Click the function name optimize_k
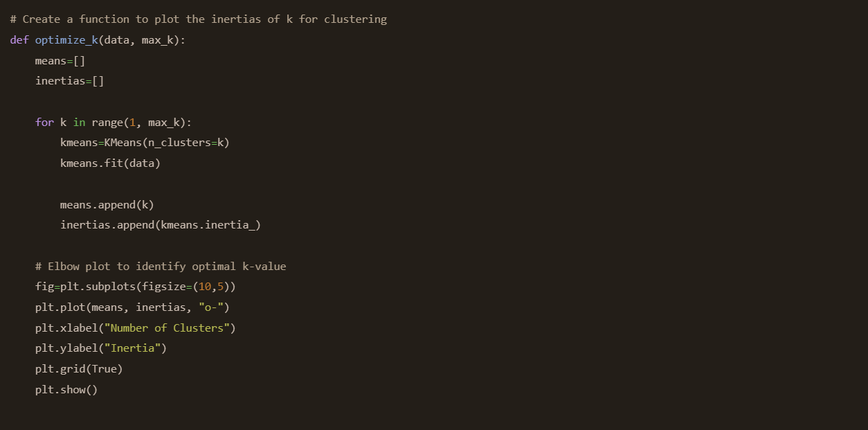 66,40
